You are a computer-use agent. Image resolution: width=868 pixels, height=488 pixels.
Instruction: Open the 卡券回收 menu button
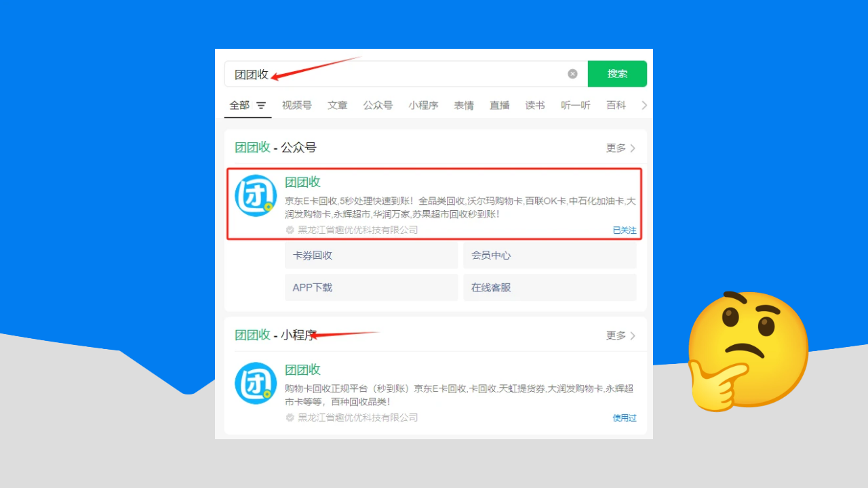tap(372, 256)
